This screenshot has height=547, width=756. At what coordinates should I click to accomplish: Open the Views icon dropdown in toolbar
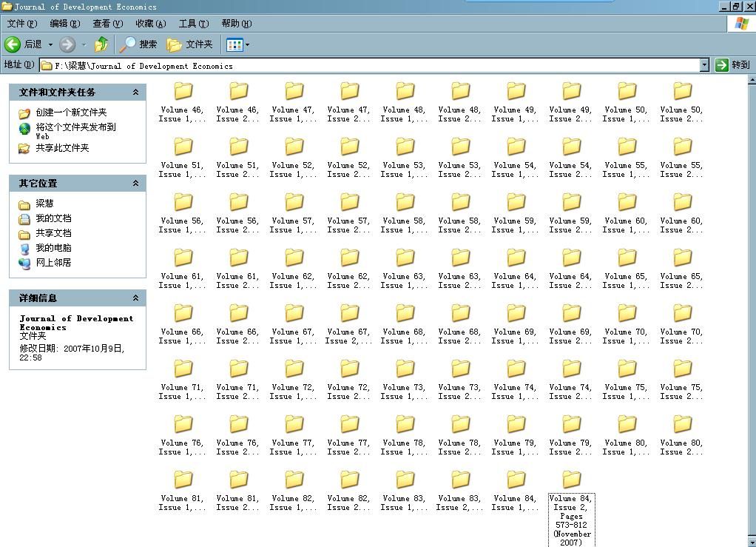(237, 44)
